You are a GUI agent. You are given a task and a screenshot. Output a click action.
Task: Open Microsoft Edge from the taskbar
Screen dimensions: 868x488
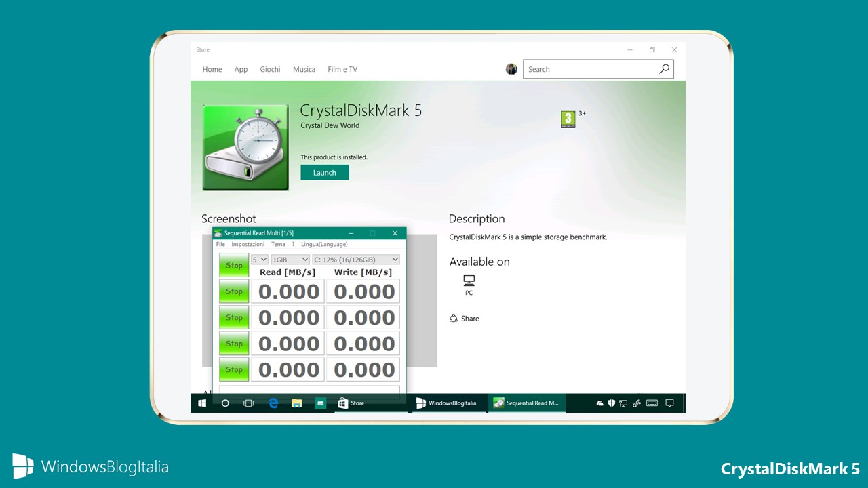[273, 403]
